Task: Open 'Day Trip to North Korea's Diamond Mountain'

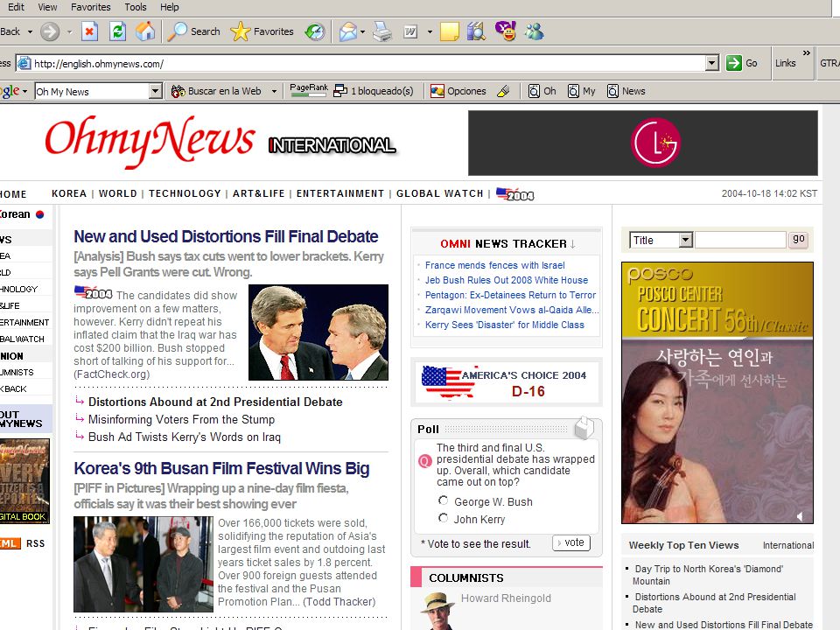Action: click(x=707, y=575)
